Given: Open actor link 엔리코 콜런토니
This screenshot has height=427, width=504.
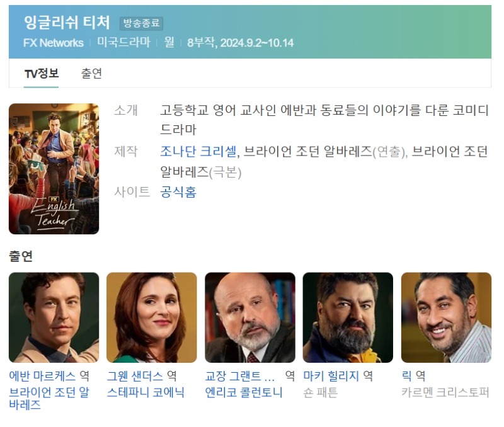Looking at the screenshot, I should point(244,392).
